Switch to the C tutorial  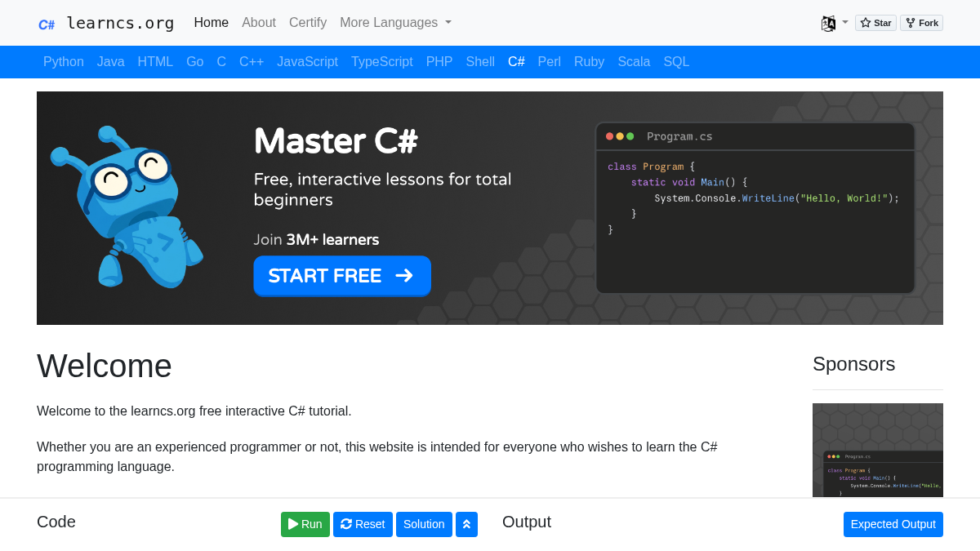[221, 62]
